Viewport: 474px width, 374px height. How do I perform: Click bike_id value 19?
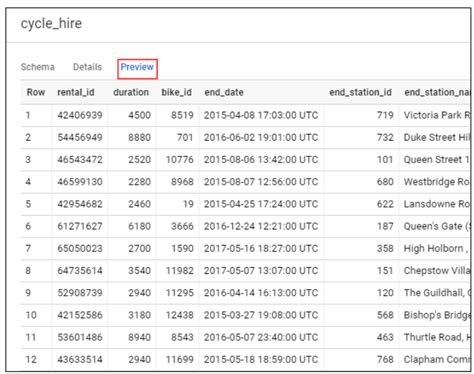[188, 204]
